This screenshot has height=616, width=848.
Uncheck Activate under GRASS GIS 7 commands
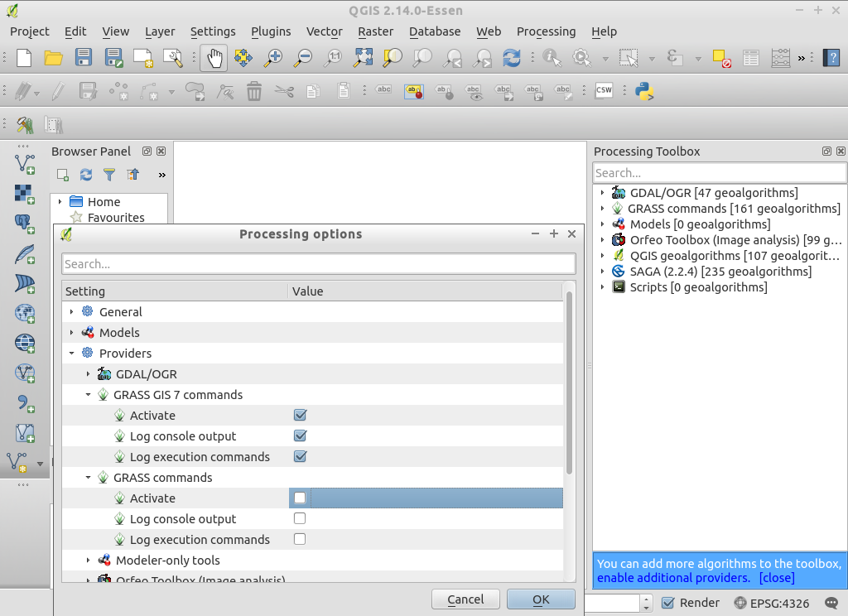tap(300, 415)
